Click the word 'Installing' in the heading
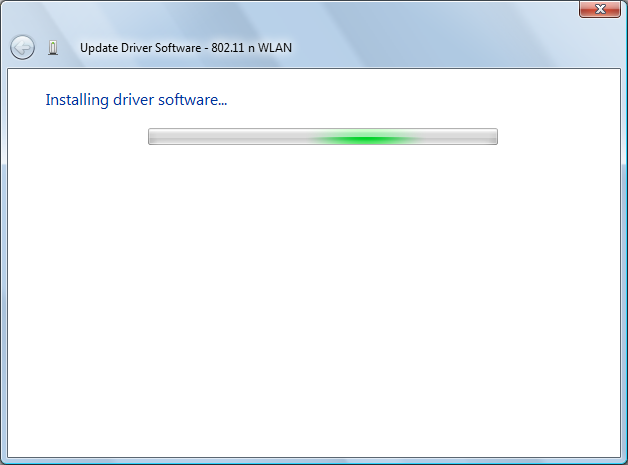The image size is (628, 465). (x=77, y=100)
